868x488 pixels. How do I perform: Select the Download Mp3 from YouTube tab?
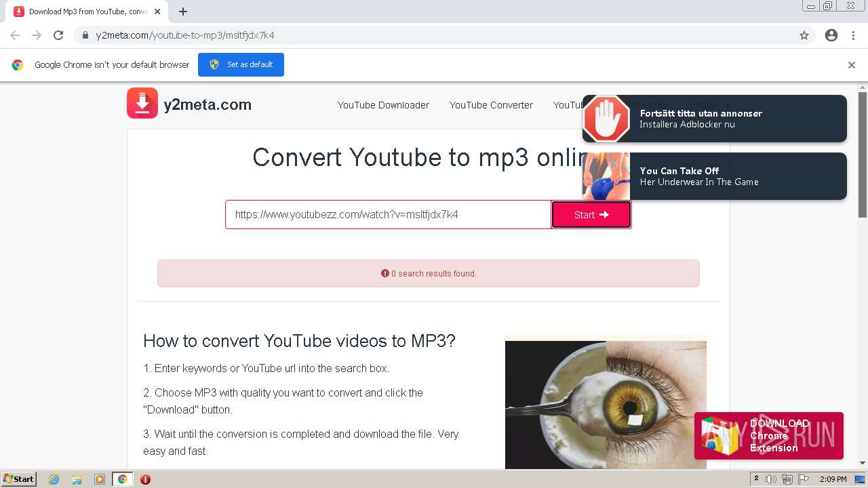[x=87, y=12]
